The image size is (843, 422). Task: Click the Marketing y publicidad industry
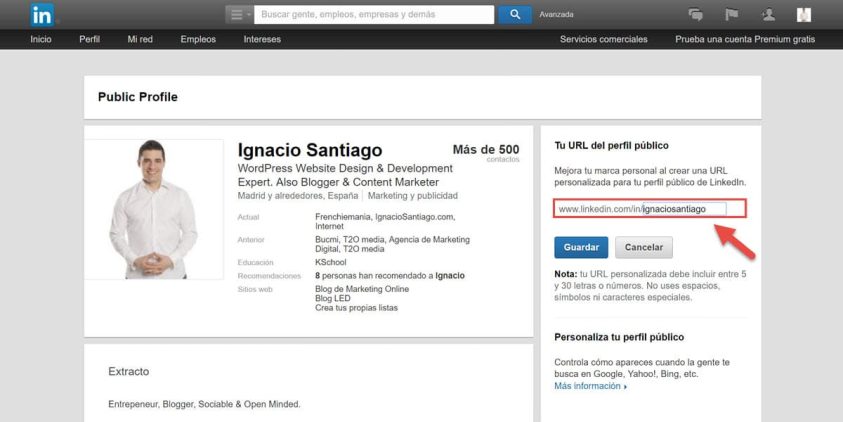click(x=412, y=196)
